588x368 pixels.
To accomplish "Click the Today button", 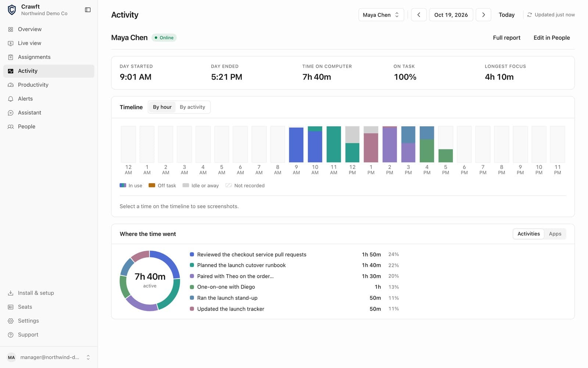I will pos(506,15).
